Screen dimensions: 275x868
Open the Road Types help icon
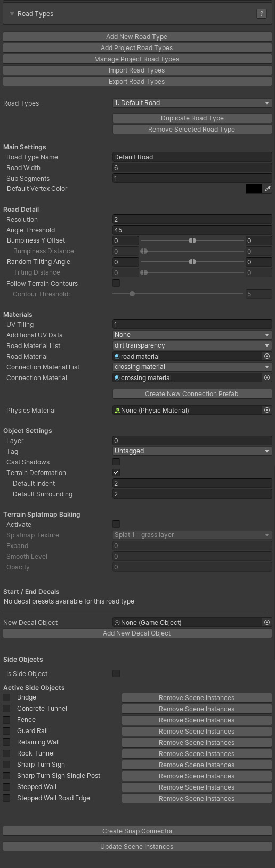point(261,14)
